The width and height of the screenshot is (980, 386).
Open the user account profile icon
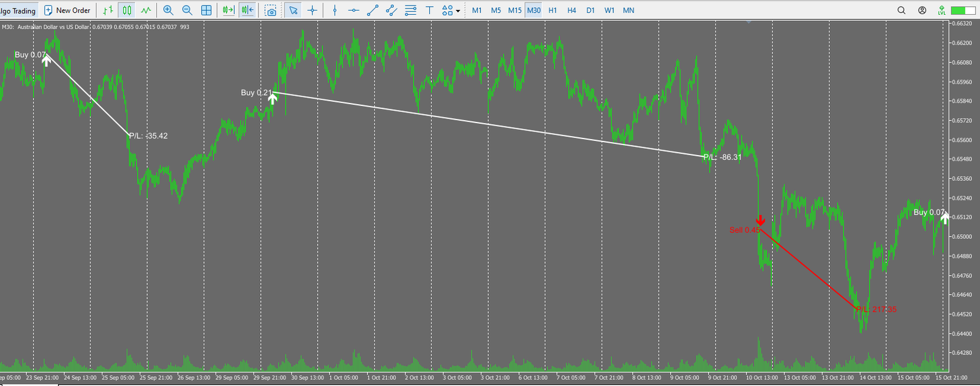click(922, 10)
